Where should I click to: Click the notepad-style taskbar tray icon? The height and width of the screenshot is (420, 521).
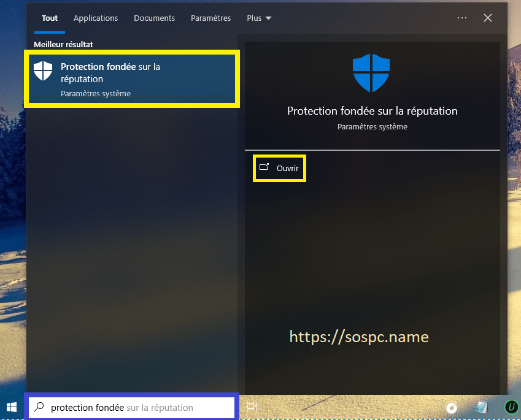click(482, 407)
